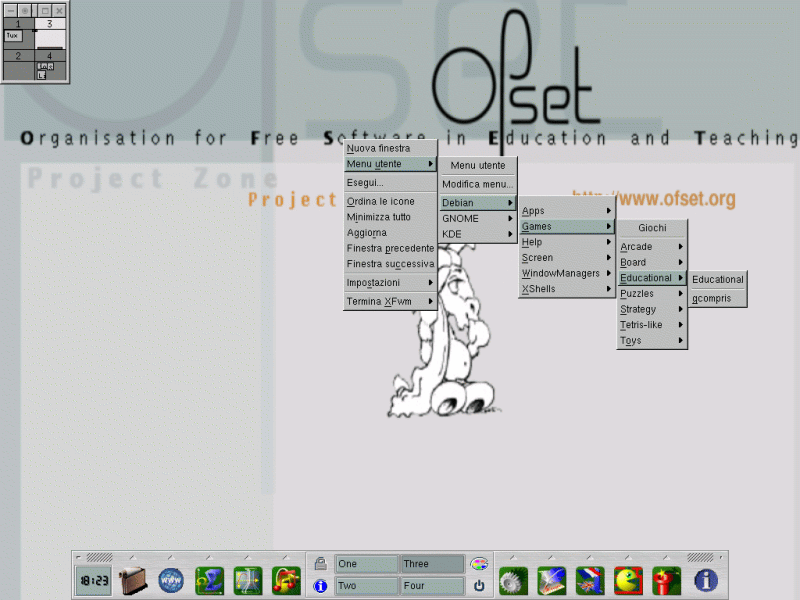Expand the KDE submenu

click(x=478, y=234)
